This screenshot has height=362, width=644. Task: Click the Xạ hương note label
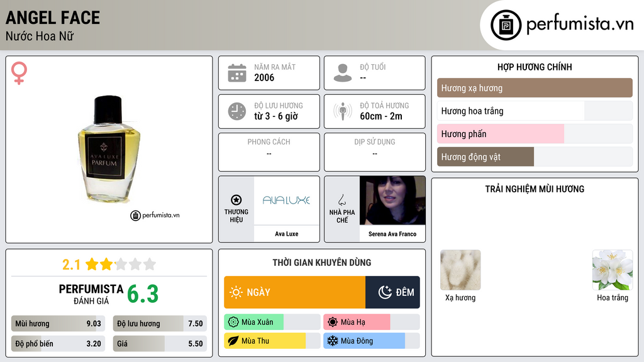(x=460, y=297)
